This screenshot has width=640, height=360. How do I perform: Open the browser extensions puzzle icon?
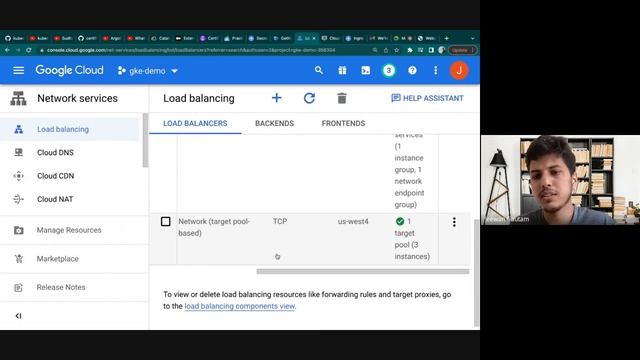(409, 50)
